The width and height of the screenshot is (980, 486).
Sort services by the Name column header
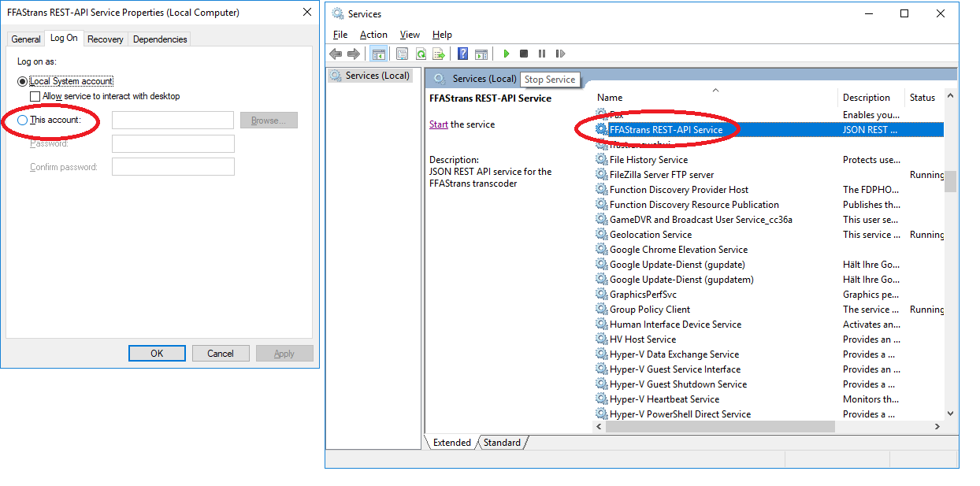(715, 97)
